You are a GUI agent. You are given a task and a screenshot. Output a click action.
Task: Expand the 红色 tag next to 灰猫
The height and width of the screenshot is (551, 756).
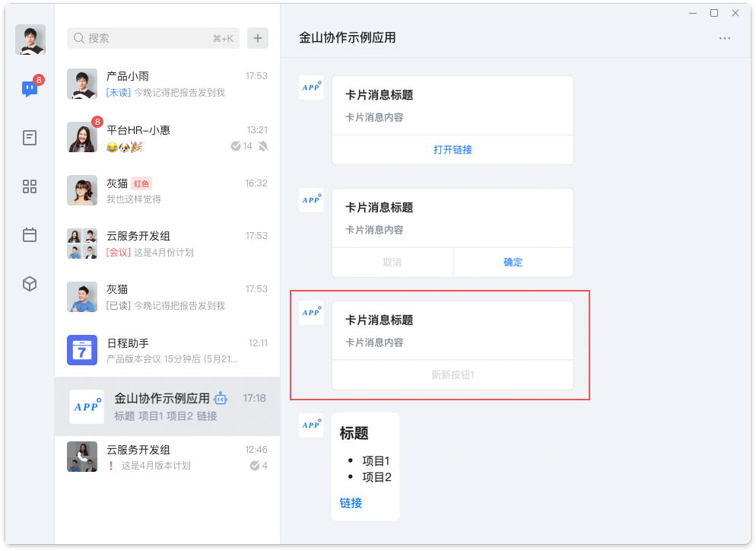coord(141,184)
